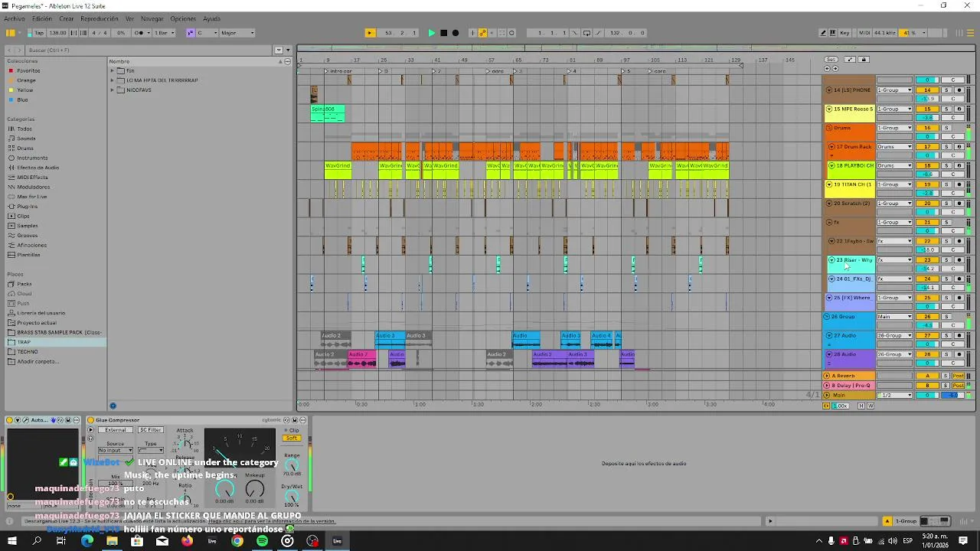Start playback with the green Play button

pyautogui.click(x=432, y=33)
